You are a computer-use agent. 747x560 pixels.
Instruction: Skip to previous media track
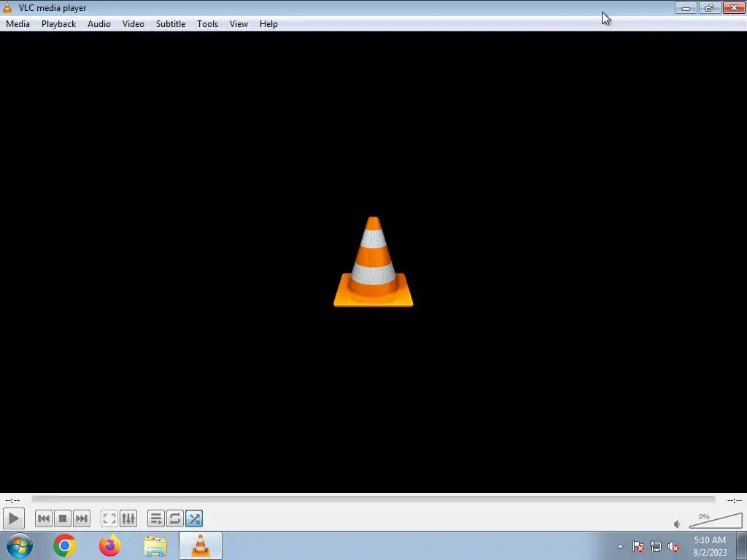click(43, 518)
